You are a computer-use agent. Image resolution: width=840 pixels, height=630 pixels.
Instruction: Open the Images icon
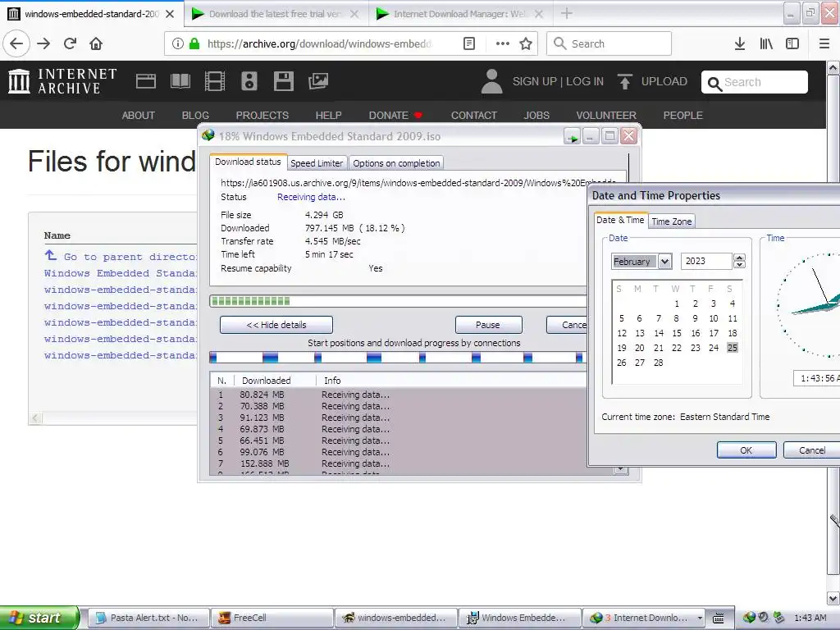(318, 81)
